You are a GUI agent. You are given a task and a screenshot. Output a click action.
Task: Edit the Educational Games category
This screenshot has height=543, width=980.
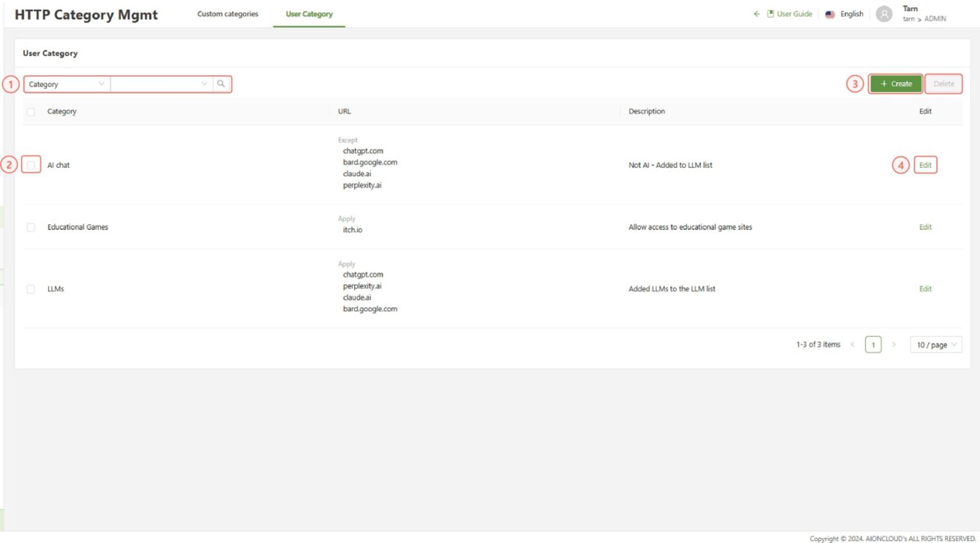tap(925, 227)
